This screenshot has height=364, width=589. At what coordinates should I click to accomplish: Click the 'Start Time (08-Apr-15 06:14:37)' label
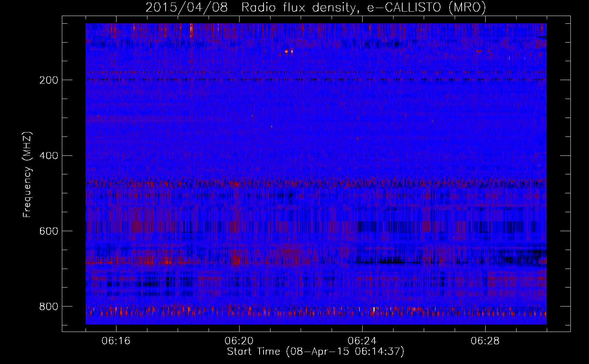point(316,352)
